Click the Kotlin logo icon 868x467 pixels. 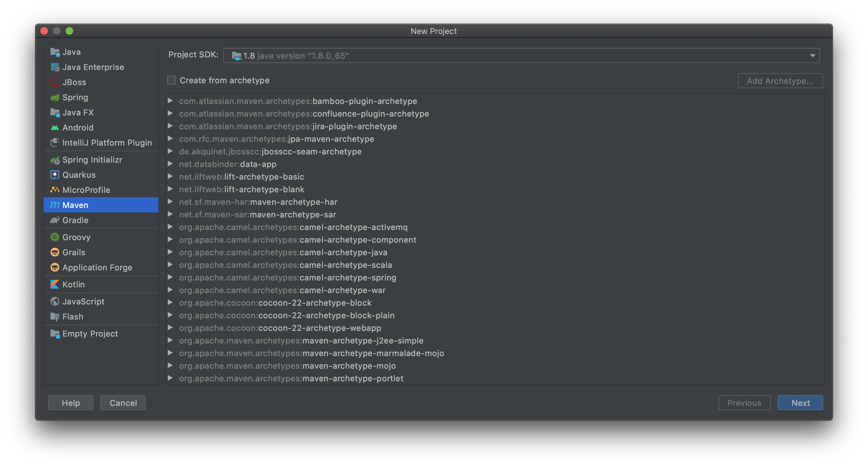click(x=55, y=285)
